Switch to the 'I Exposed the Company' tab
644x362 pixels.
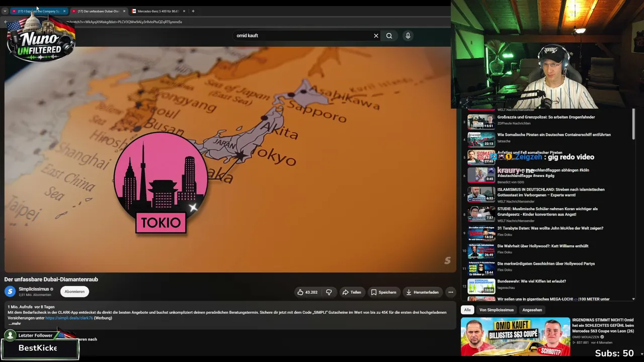[39, 11]
